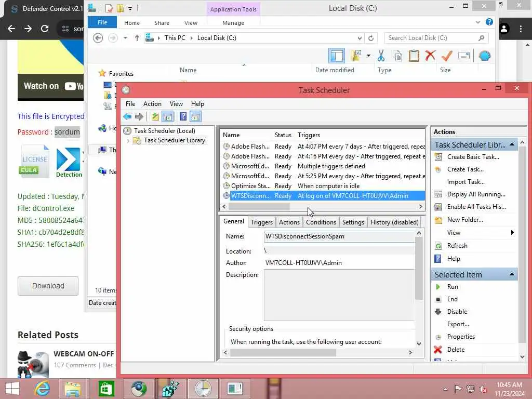The image size is (532, 399).
Task: Click the task list horizontal scrollbar thumb
Action: pyautogui.click(x=259, y=207)
